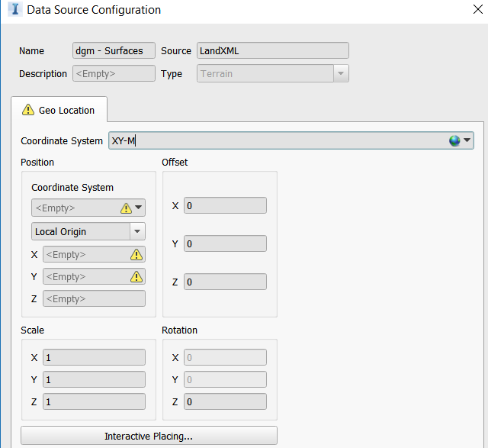This screenshot has height=448, width=488.
Task: Click the application icon in title bar
Action: click(15, 9)
